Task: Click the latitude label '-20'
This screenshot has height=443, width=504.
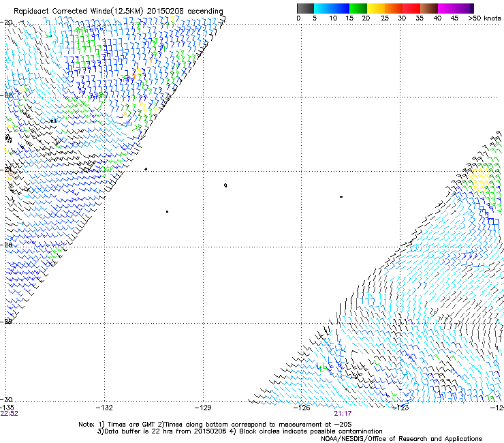Action: [x=6, y=22]
